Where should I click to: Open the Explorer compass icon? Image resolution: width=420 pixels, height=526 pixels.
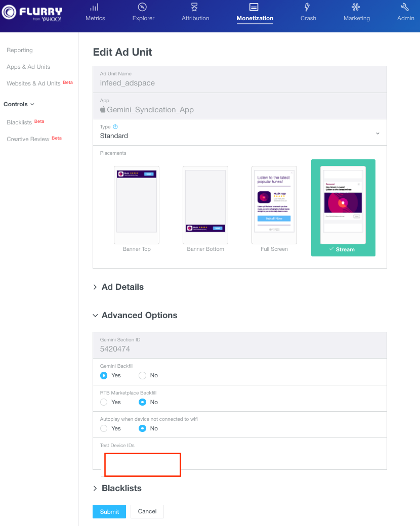pos(143,7)
